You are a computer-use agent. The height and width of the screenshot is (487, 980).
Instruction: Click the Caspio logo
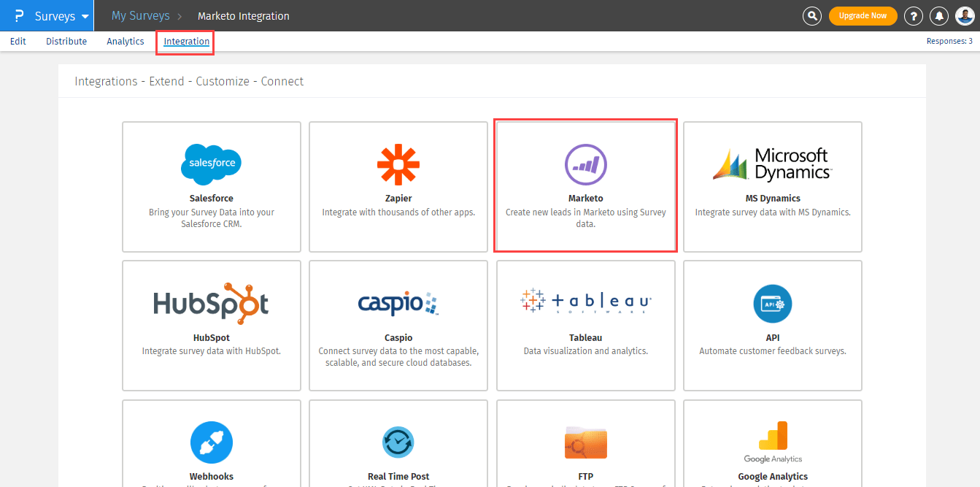click(398, 304)
